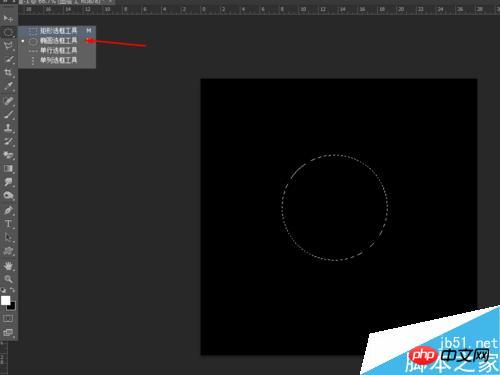Choose 单列选框工具 from the flyout menu
Image resolution: width=500 pixels, height=375 pixels.
57,60
